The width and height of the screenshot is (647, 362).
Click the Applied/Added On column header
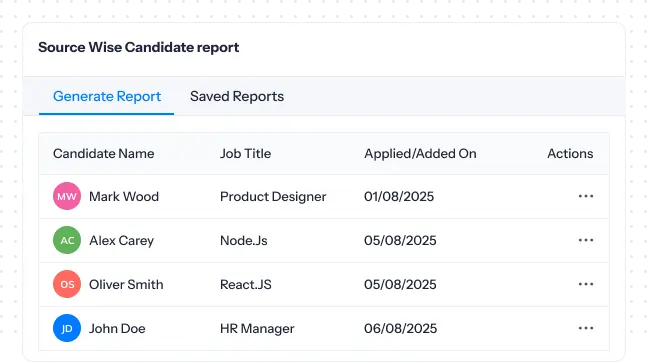coord(420,154)
